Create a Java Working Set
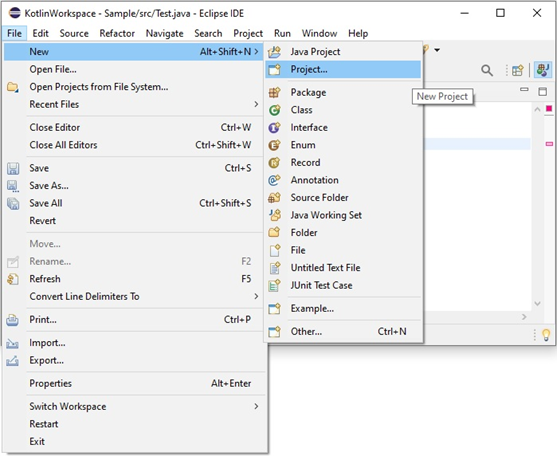 [x=343, y=215]
